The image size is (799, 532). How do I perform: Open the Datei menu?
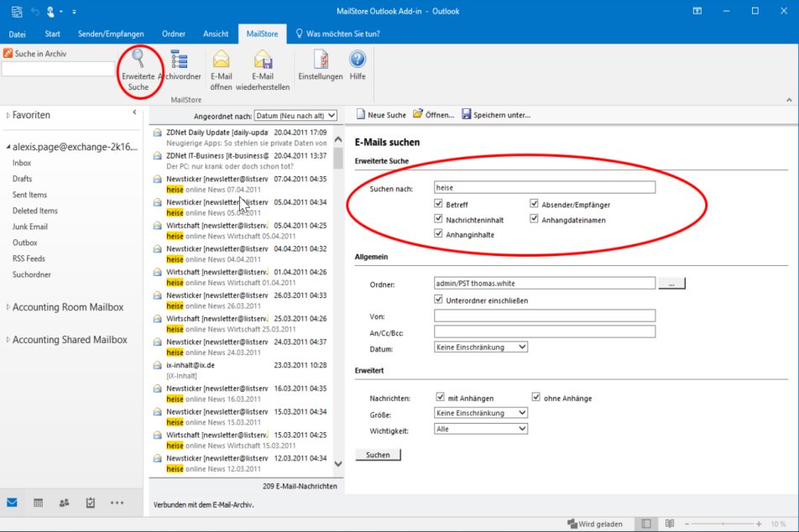[x=17, y=34]
